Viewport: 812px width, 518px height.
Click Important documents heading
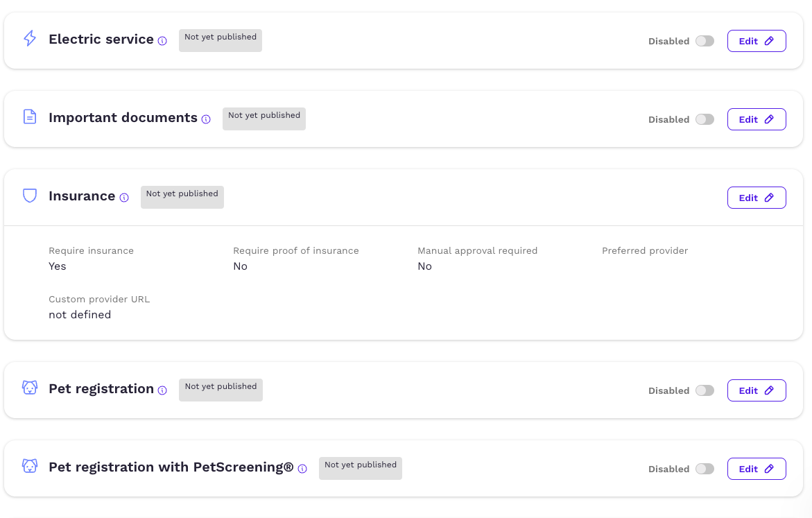[x=123, y=118]
